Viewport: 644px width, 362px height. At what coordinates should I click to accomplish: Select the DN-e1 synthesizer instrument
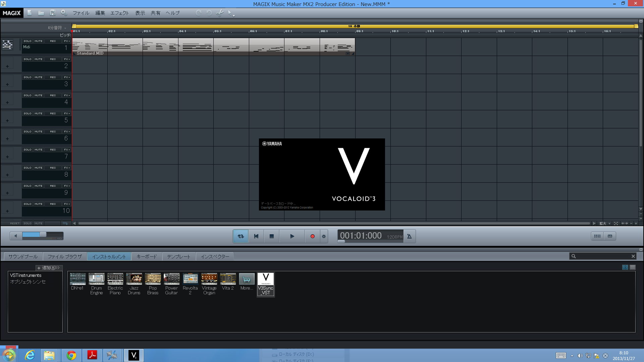pyautogui.click(x=77, y=282)
